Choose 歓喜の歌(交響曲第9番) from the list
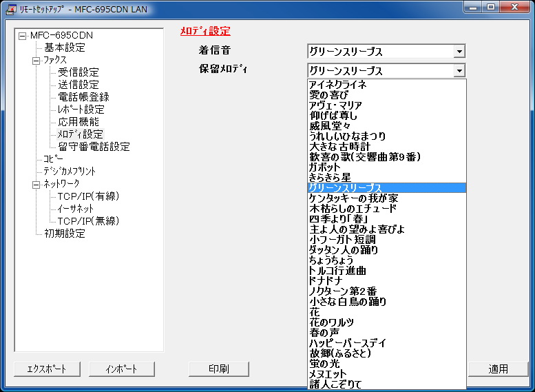Viewport: 535px width, 392px height. pyautogui.click(x=386, y=157)
